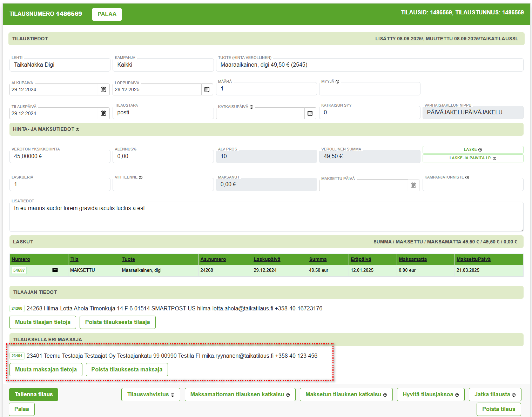This screenshot has width=532, height=417.
Task: Open the Tilauspäivä calendar picker
Action: coord(103,113)
